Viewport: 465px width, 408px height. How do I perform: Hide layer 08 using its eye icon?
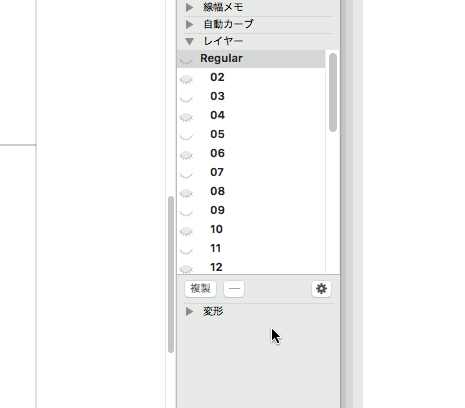(x=186, y=193)
